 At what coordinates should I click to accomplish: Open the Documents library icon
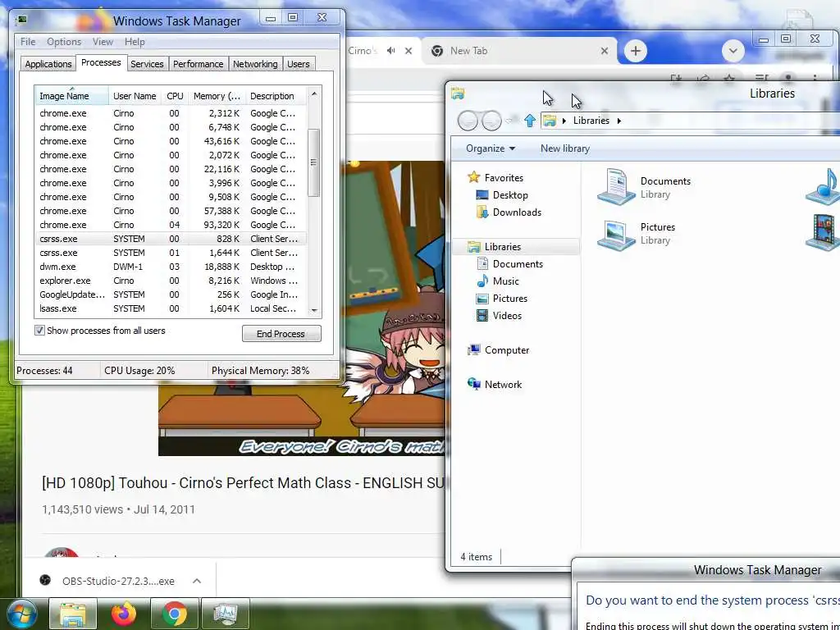click(x=616, y=186)
